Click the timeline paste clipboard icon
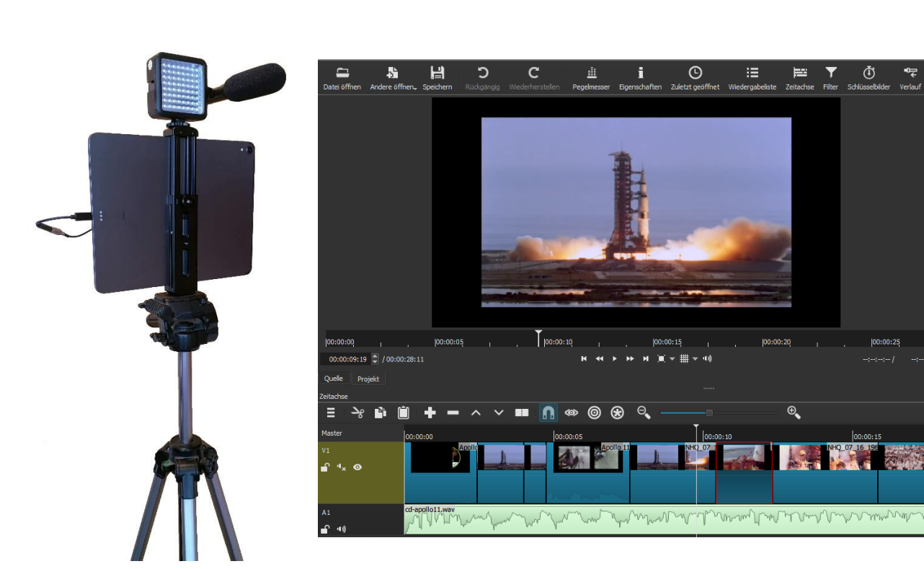The width and height of the screenshot is (924, 569). [404, 413]
